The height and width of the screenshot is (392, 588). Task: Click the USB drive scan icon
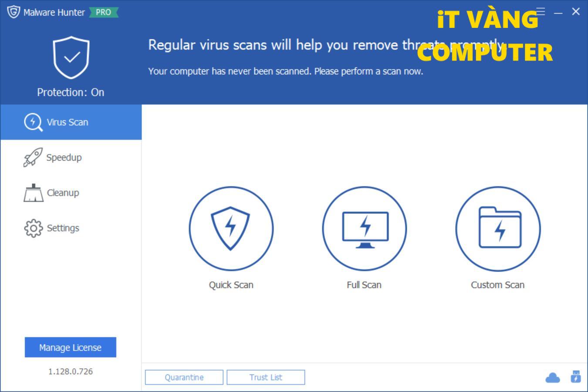576,377
